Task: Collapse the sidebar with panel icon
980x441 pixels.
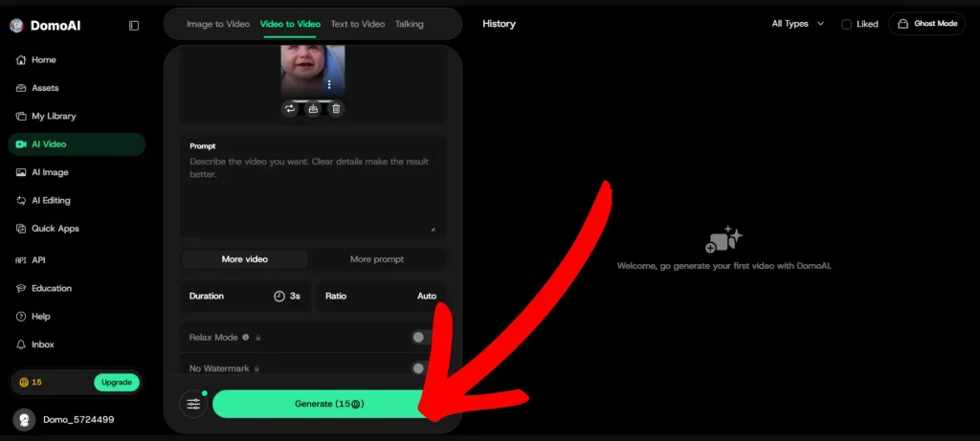Action: (134, 26)
